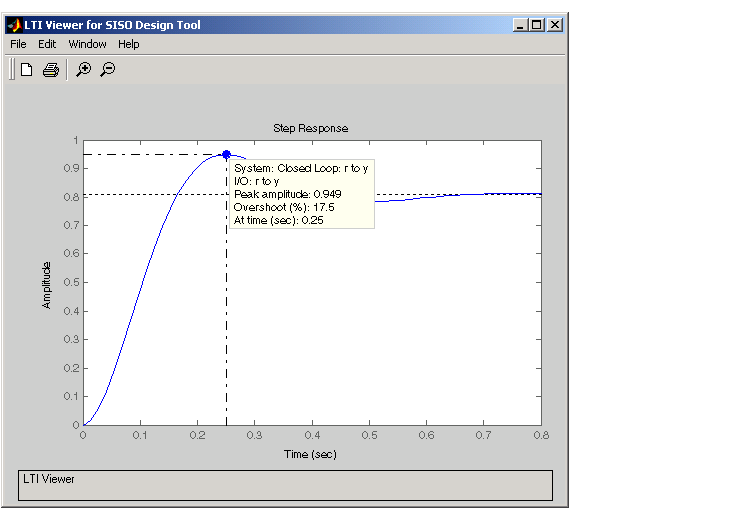Click the 0.8 tick label on amplitude axis
Image resolution: width=750 pixels, height=510 pixels.
[x=71, y=197]
